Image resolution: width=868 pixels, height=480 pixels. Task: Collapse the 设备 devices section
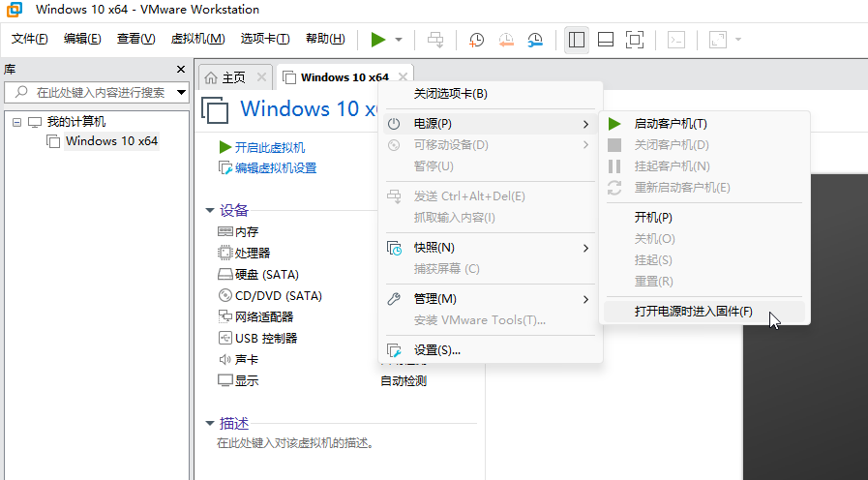210,210
